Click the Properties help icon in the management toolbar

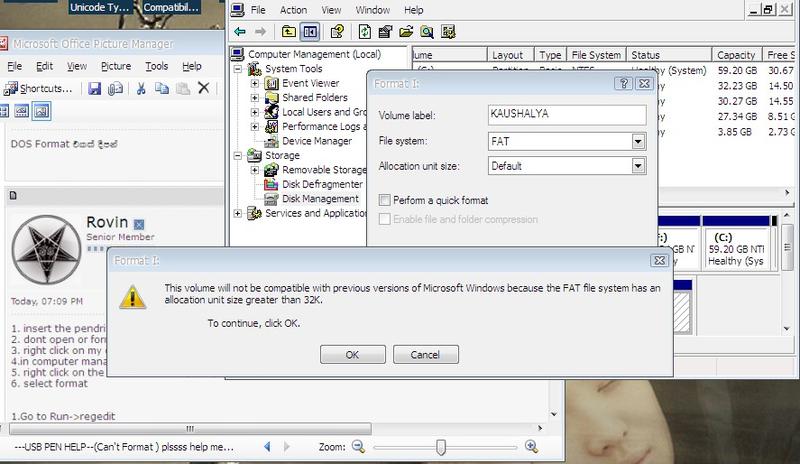(337, 32)
